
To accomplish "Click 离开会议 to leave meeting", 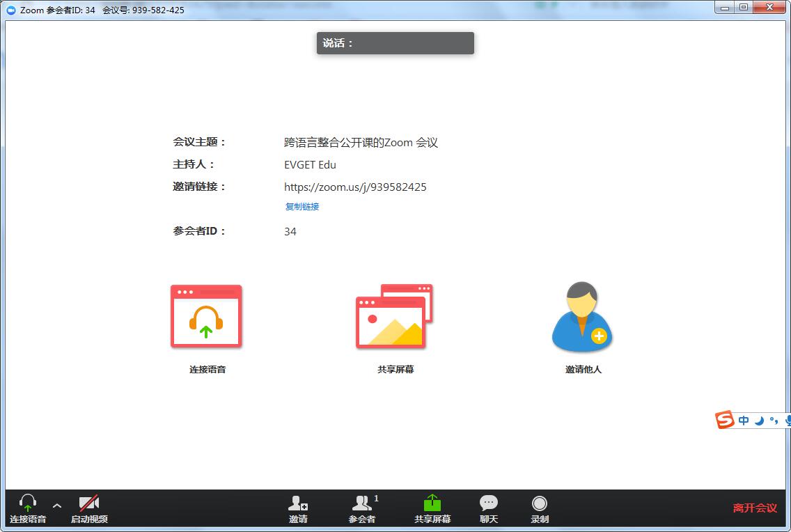I will pos(755,508).
